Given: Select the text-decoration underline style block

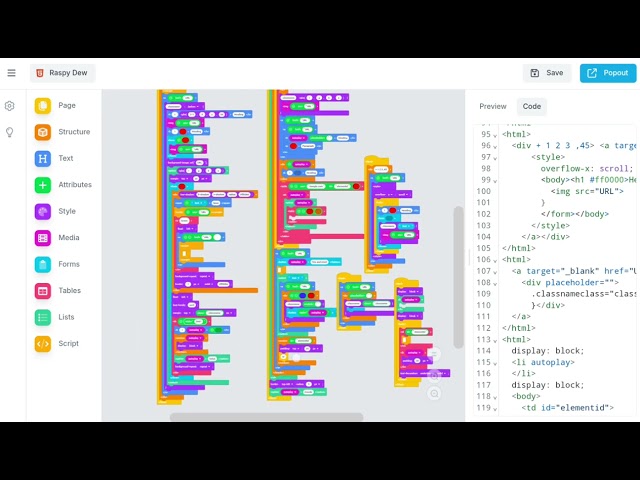Looking at the screenshot, I should tap(424, 373).
